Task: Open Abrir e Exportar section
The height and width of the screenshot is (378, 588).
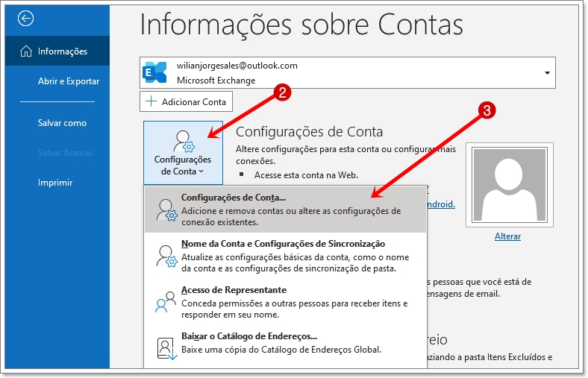Action: 68,81
